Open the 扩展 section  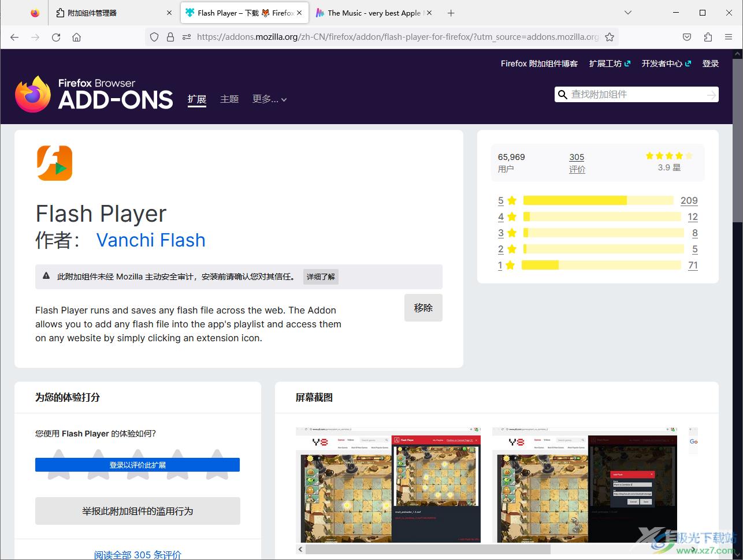pos(197,99)
